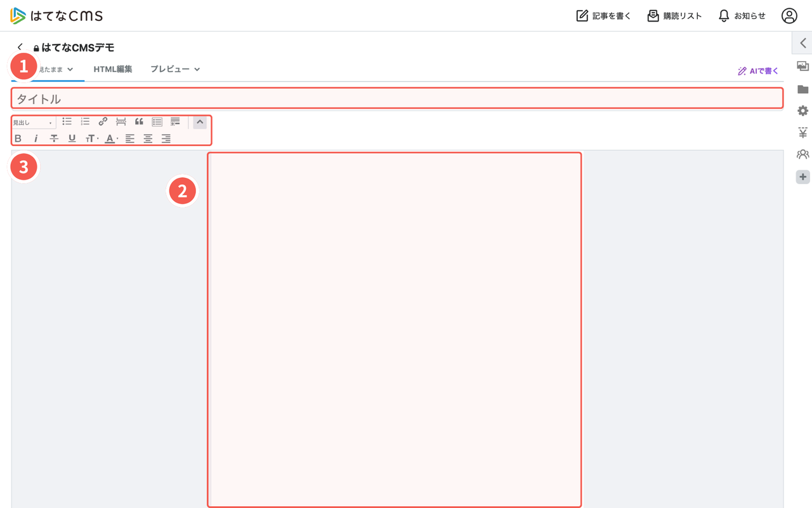Click the AIで書く link

pos(758,71)
